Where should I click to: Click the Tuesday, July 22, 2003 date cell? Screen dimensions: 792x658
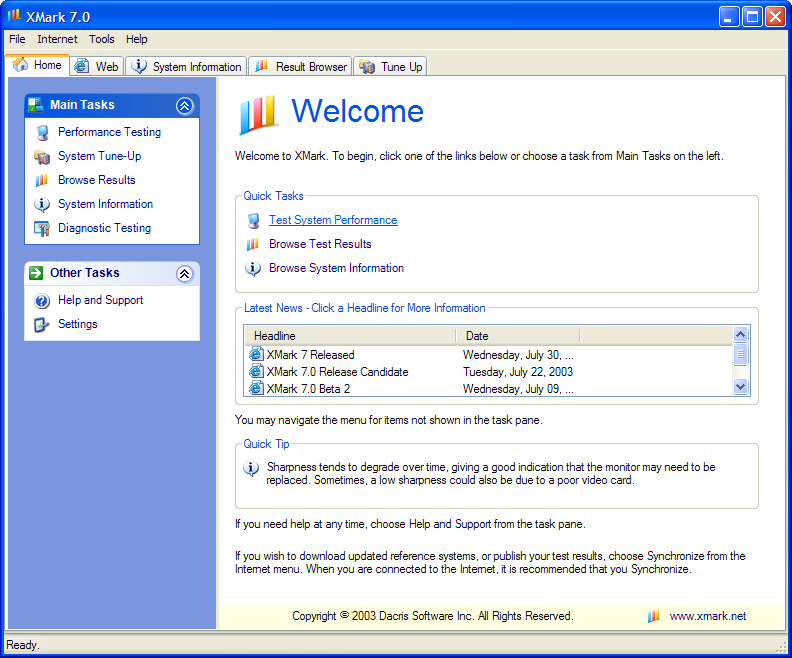[x=518, y=372]
